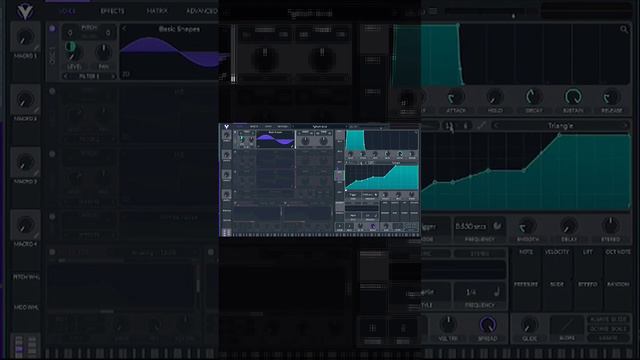640x360 pixels.
Task: Click the NOTE modulation source
Action: [526, 252]
